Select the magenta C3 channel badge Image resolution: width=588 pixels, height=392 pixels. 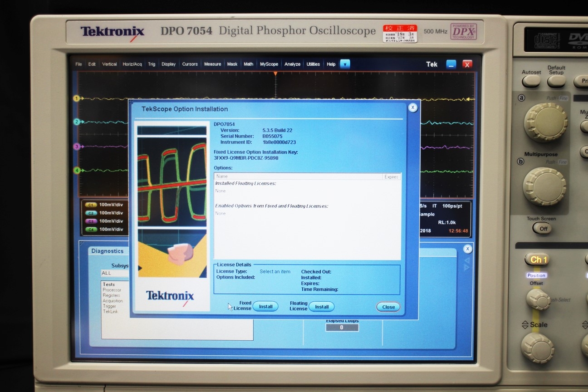pos(91,221)
